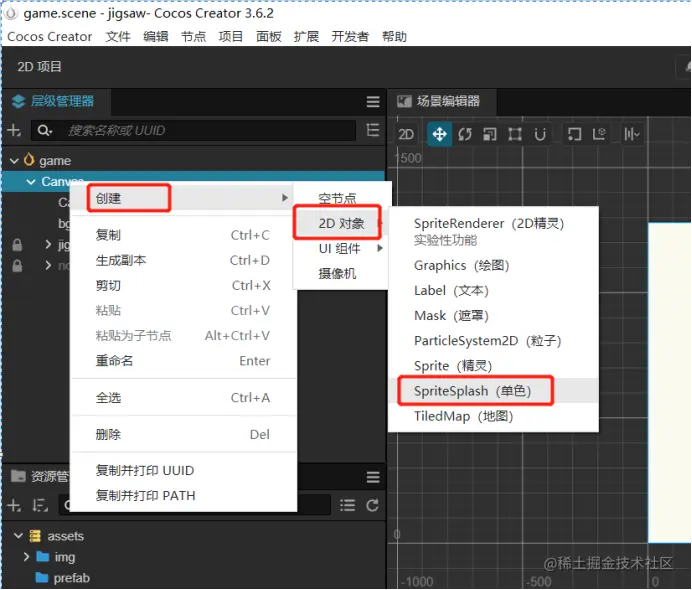Screen dimensions: 692x590
Task: Open search filter magnifier in Hierarchy
Action: [x=45, y=131]
